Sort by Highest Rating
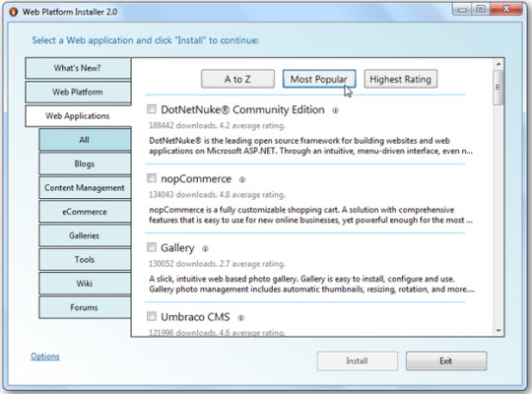The height and width of the screenshot is (394, 532). 400,79
